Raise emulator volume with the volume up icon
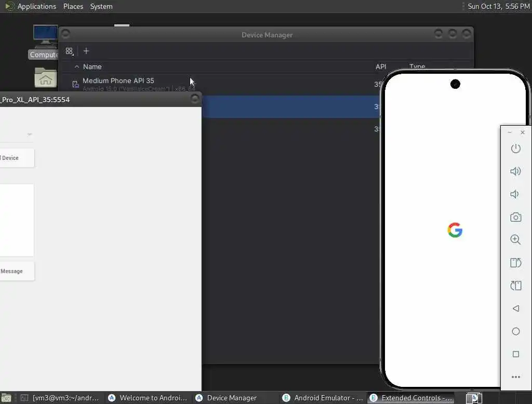 516,171
